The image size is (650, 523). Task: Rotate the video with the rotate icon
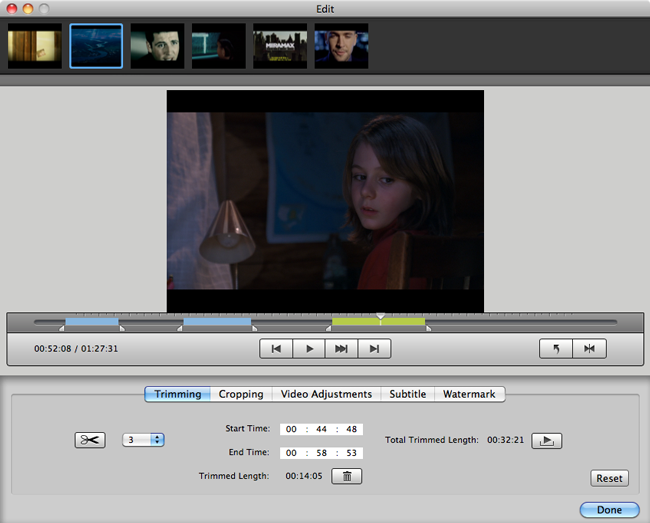click(556, 349)
